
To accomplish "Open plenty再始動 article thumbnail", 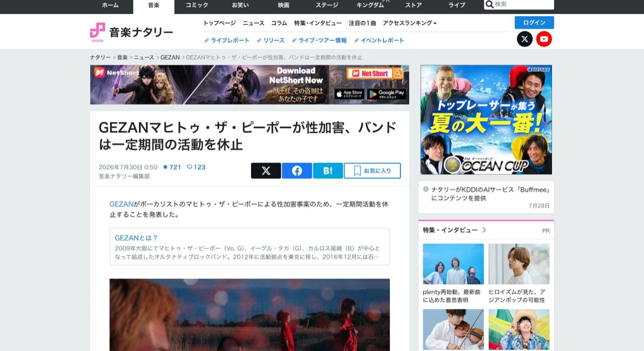I will tap(453, 264).
